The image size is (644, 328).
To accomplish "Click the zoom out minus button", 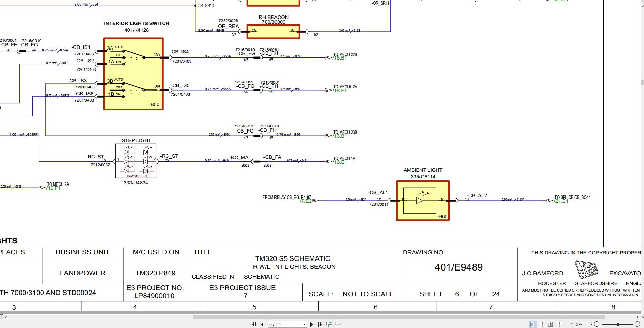I will 597,324.
